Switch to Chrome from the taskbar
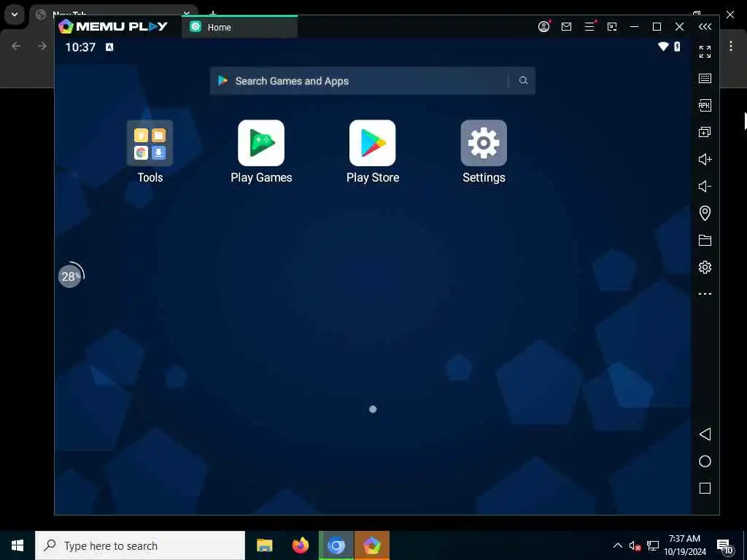The image size is (747, 560). pyautogui.click(x=336, y=545)
